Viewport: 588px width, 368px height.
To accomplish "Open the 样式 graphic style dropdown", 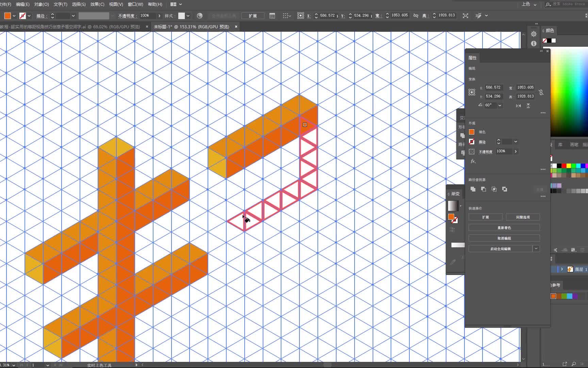I will click(188, 16).
